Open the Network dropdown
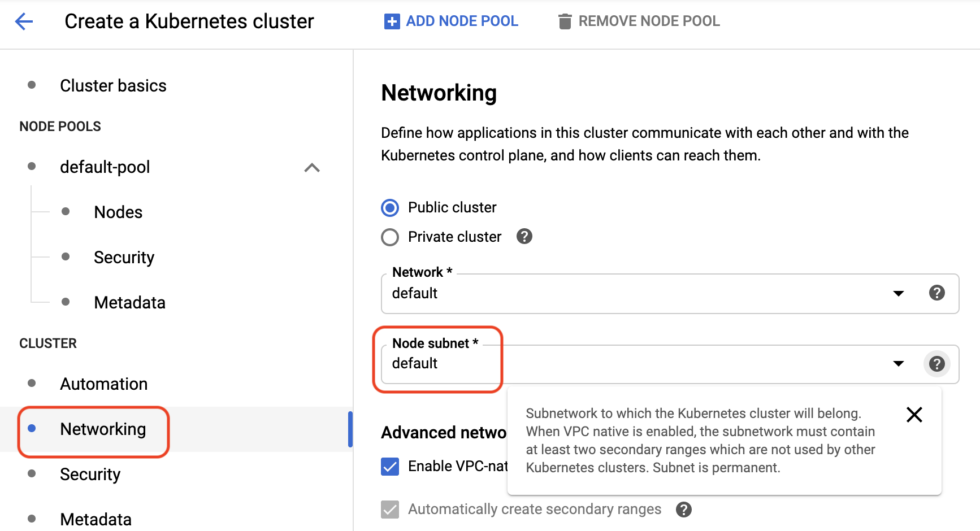 click(x=670, y=294)
